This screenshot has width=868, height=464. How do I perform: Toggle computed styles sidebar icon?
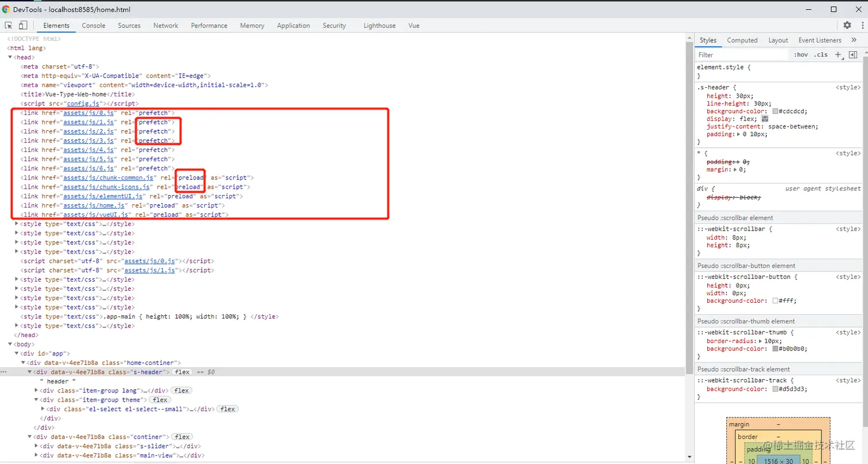[x=853, y=54]
